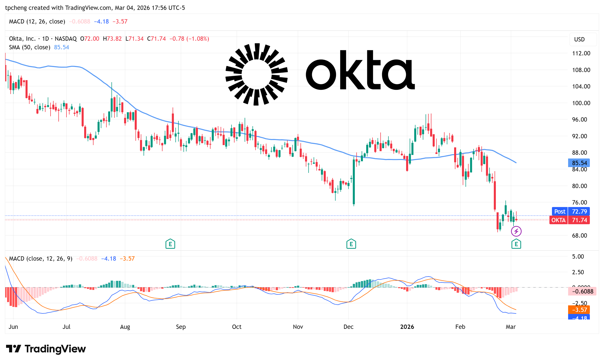This screenshot has width=604, height=364.
Task: Click the MACD (close, 12, 26, 9) legend
Action: pyautogui.click(x=41, y=259)
